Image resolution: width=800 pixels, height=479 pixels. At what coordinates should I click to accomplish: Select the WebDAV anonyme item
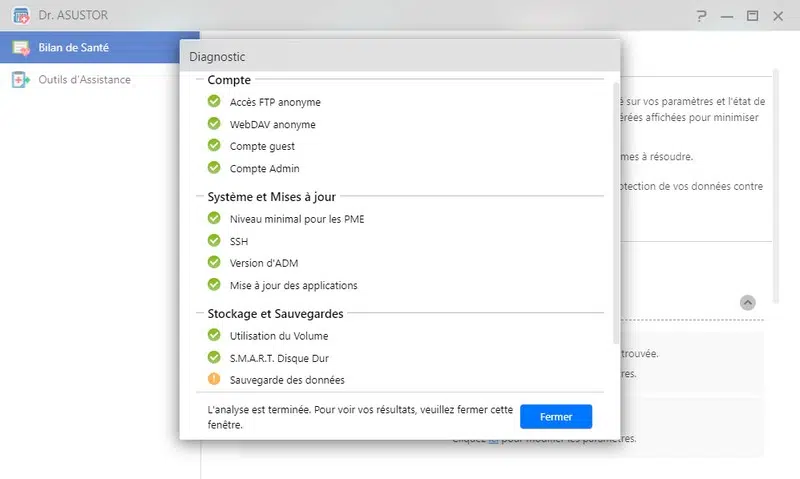pyautogui.click(x=272, y=125)
